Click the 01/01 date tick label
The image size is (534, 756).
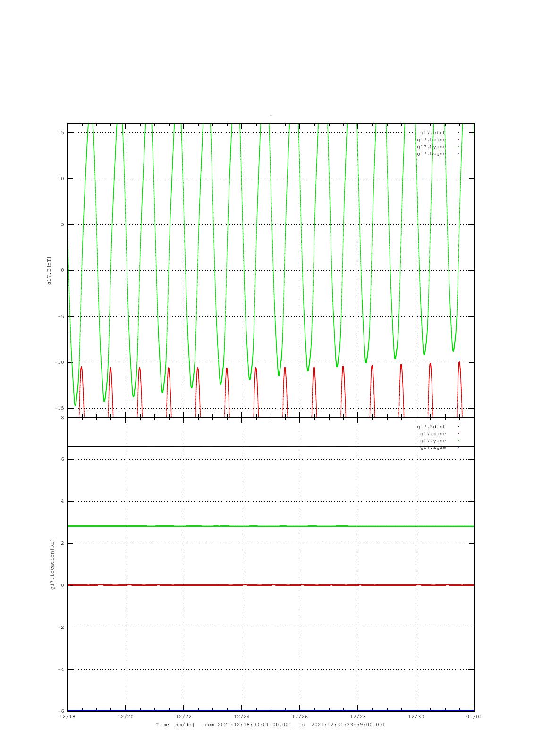(474, 717)
